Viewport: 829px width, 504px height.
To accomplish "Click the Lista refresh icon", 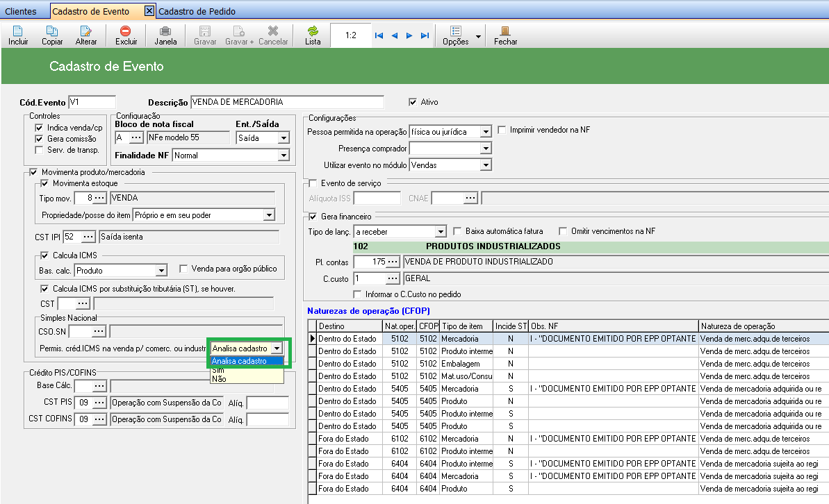I will pos(313,32).
